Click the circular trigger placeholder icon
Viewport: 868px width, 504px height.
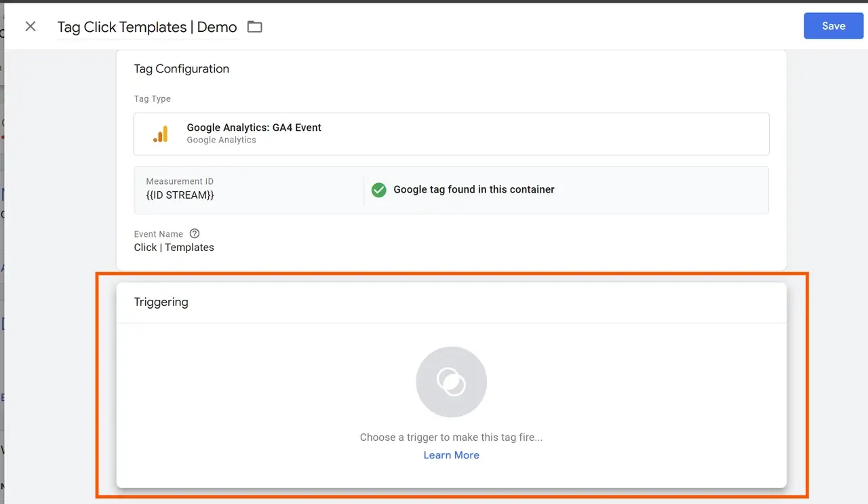pos(452,382)
